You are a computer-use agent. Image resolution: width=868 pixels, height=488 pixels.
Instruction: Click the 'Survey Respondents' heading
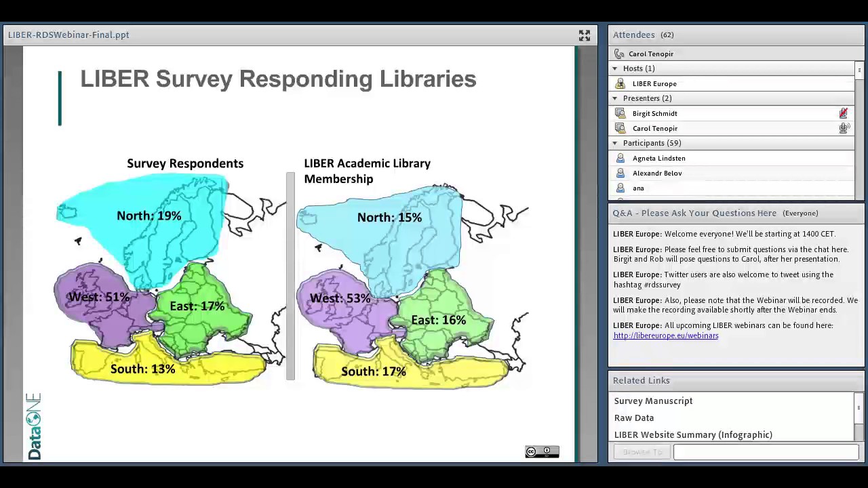pyautogui.click(x=185, y=163)
